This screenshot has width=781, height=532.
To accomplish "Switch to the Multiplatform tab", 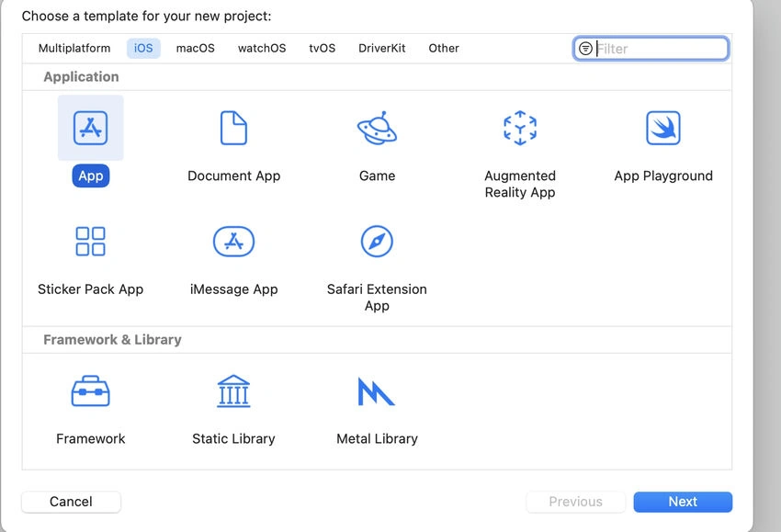I will point(74,49).
